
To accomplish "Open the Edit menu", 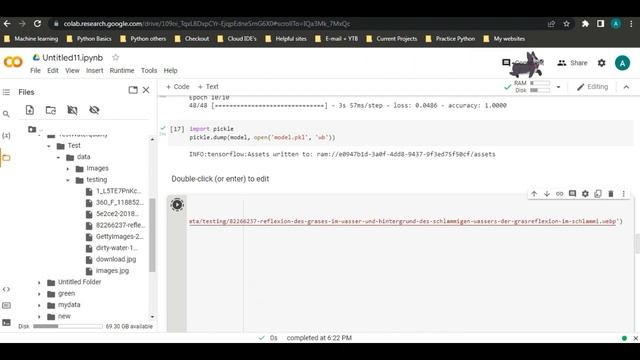I will 53,70.
